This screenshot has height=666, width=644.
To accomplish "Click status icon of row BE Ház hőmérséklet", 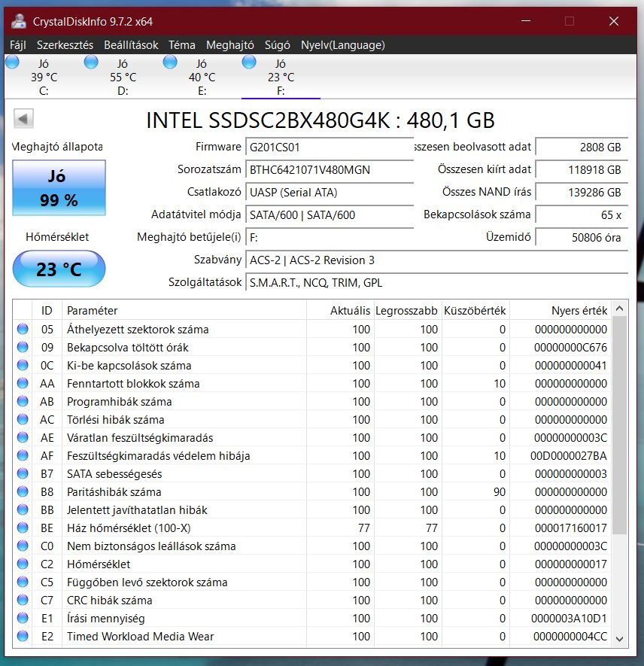I will point(23,528).
